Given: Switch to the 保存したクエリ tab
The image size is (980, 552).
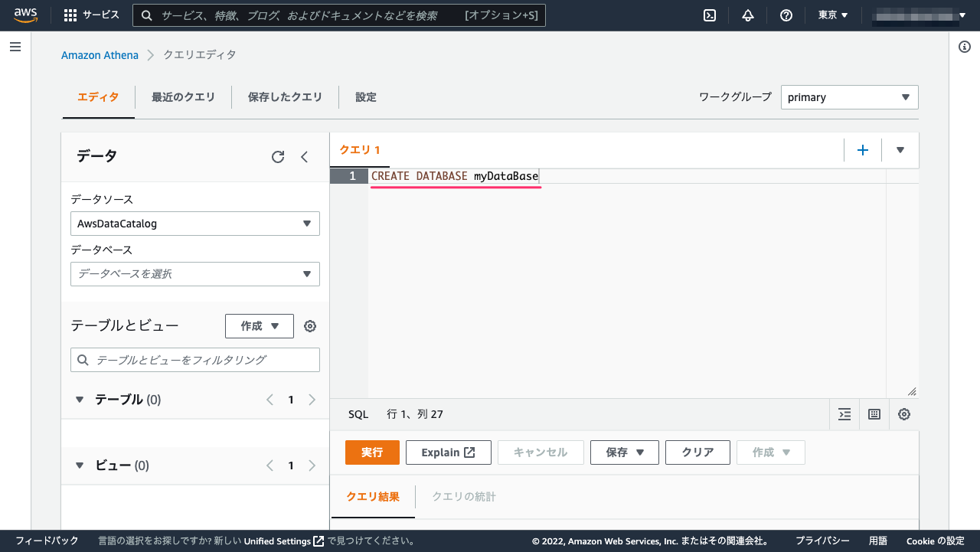Looking at the screenshot, I should coord(285,97).
